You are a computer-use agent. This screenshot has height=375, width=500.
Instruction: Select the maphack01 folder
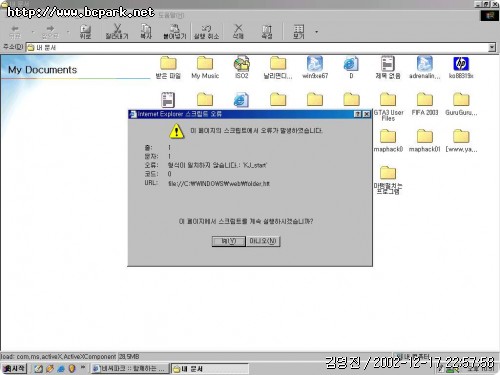425,141
